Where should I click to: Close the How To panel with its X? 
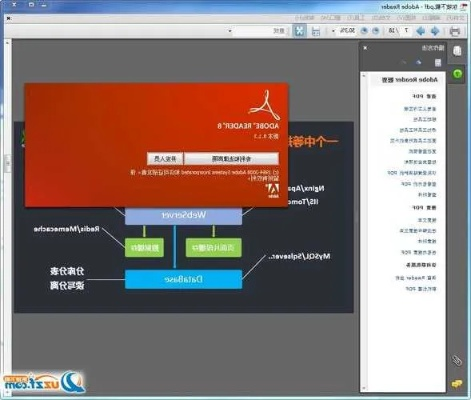365,48
